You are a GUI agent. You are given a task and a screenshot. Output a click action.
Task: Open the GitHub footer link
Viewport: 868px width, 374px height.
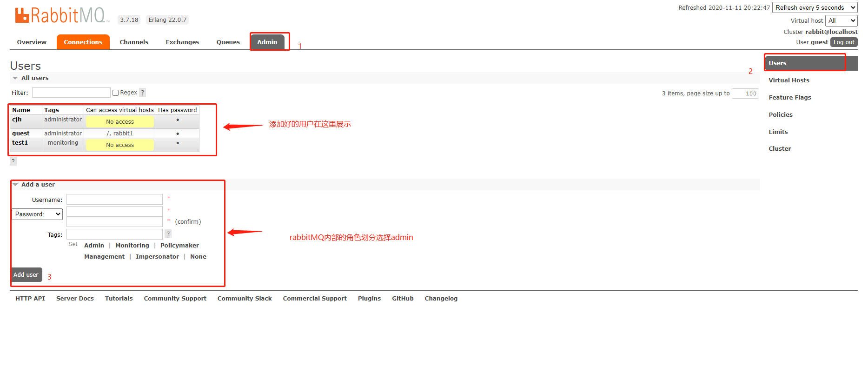[x=403, y=299]
